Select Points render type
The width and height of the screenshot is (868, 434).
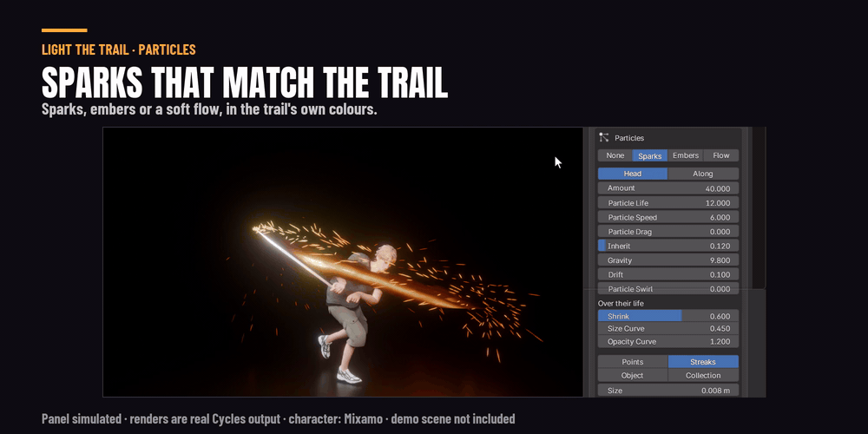633,362
